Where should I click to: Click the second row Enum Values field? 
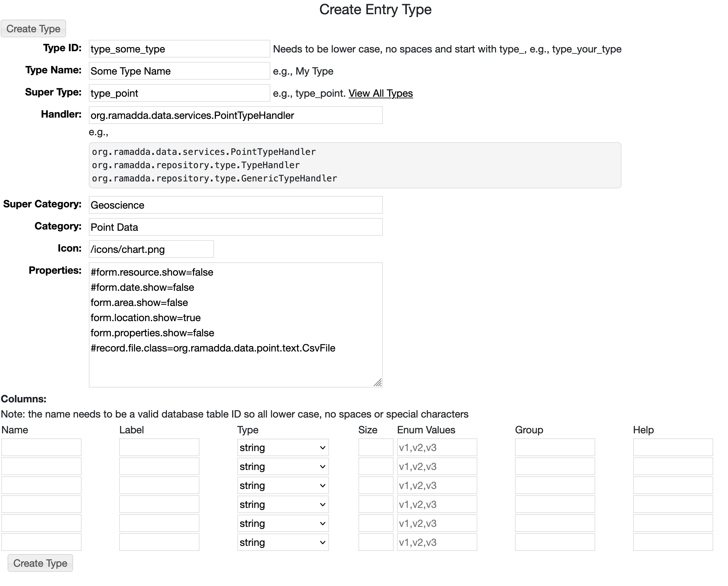[x=437, y=467]
